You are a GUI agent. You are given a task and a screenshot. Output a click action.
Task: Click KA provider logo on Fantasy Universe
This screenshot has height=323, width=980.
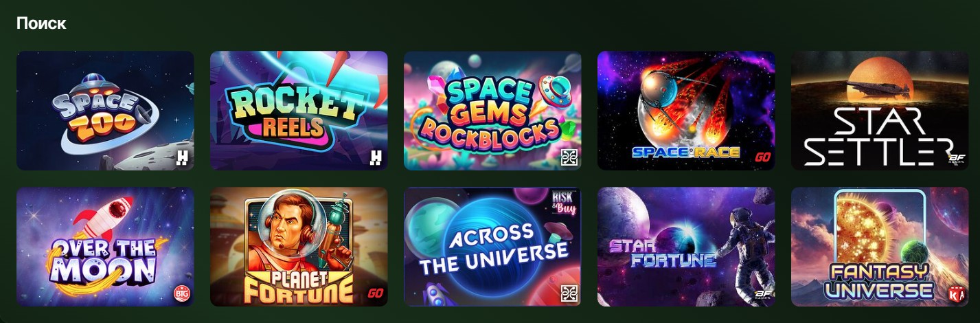pyautogui.click(x=956, y=293)
